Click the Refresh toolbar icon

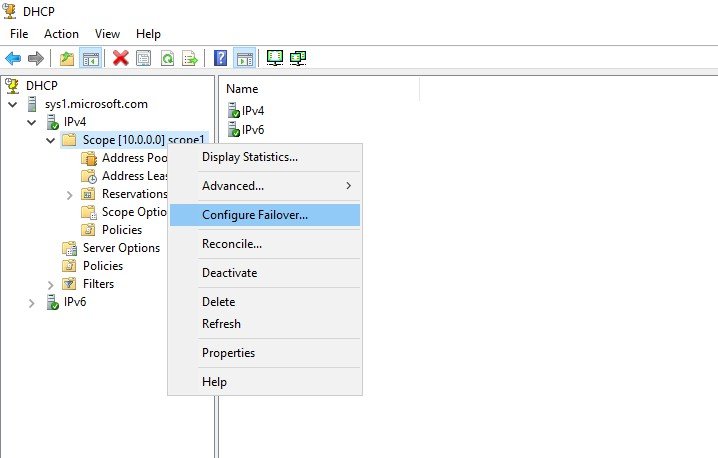[168, 58]
